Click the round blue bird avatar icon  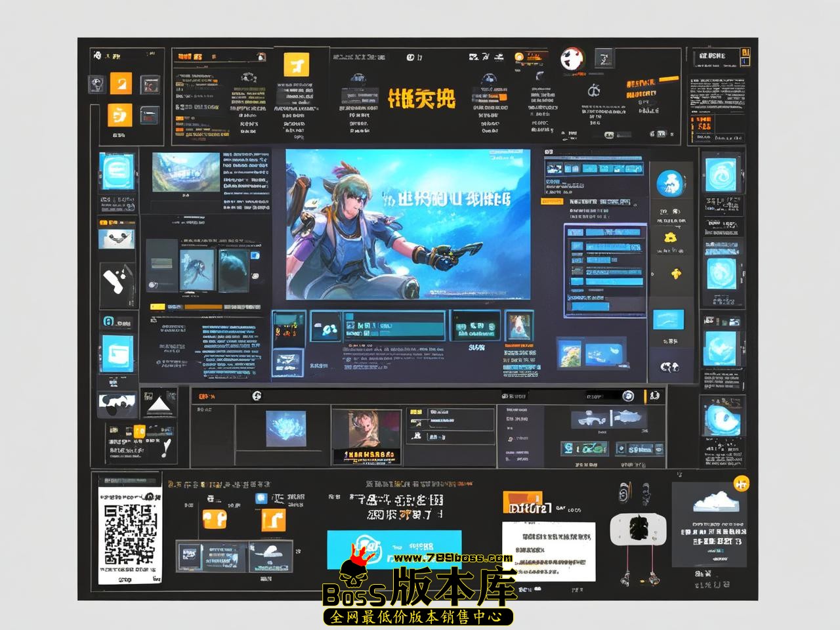click(670, 183)
